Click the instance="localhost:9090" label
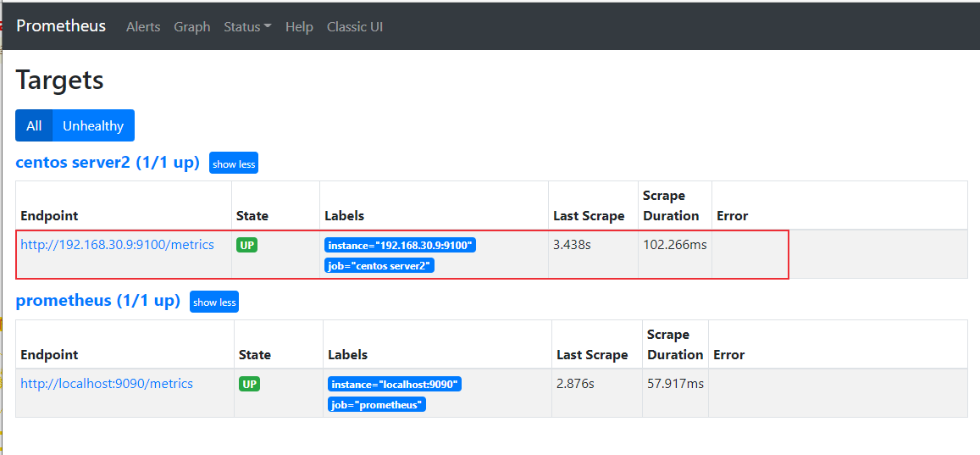Image resolution: width=980 pixels, height=455 pixels. [395, 384]
